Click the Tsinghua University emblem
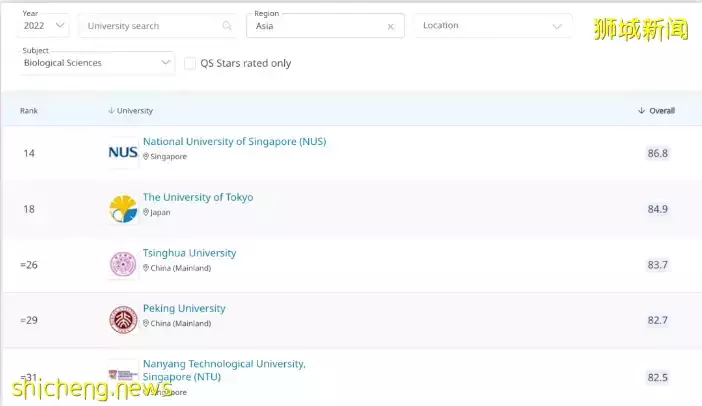 (123, 264)
